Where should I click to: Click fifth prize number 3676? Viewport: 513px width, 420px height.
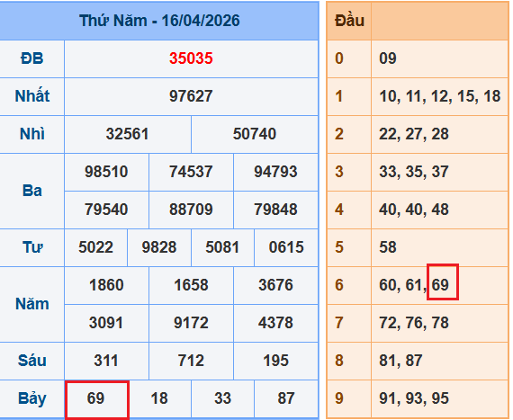point(275,285)
